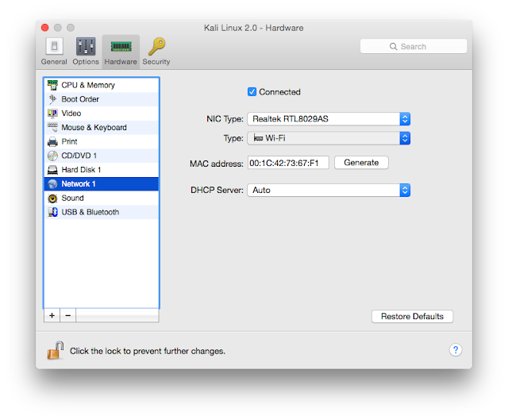Select the Print list row

[102, 141]
